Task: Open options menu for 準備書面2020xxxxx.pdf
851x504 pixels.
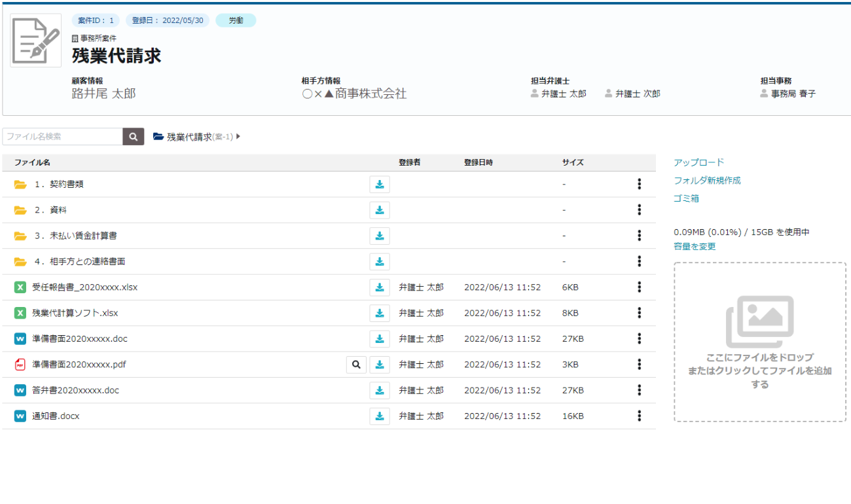Action: click(639, 365)
